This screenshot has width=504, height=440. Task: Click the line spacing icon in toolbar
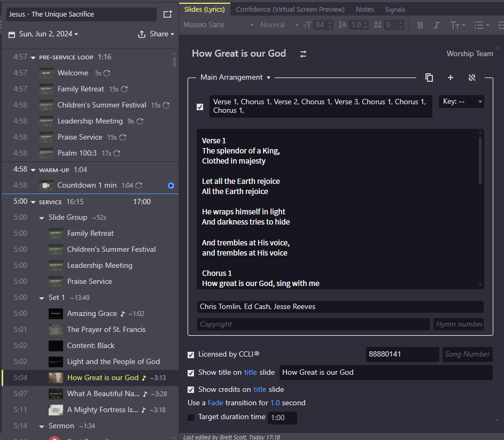342,25
